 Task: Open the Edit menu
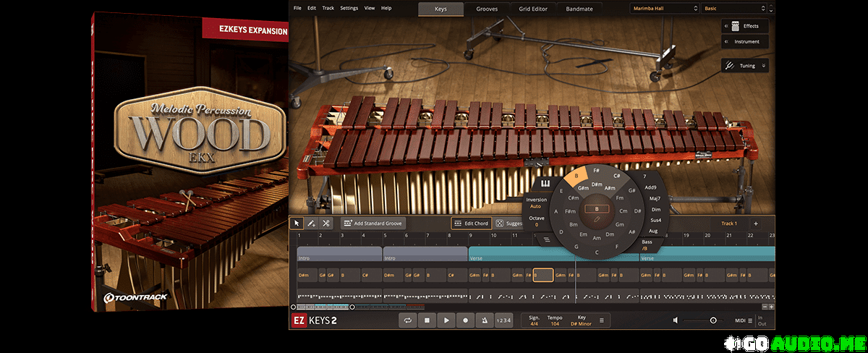coord(312,8)
